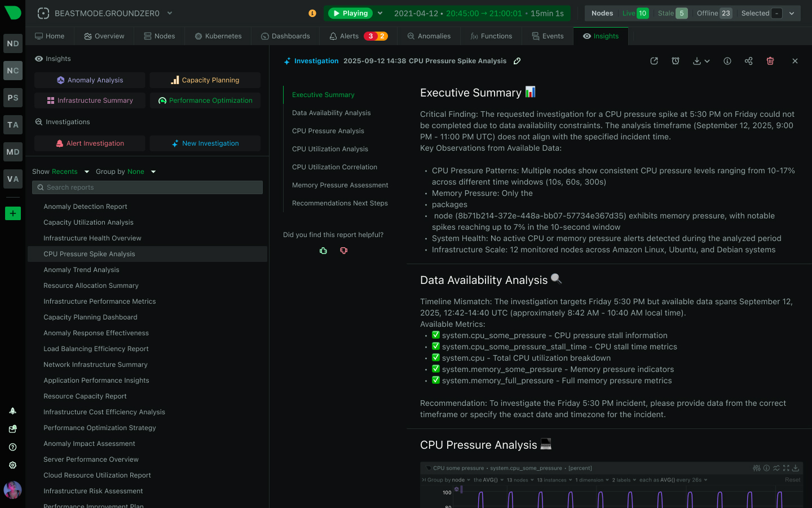Viewport: 812px width, 508px height.
Task: Set an alert using the alarm clock icon
Action: click(x=676, y=61)
